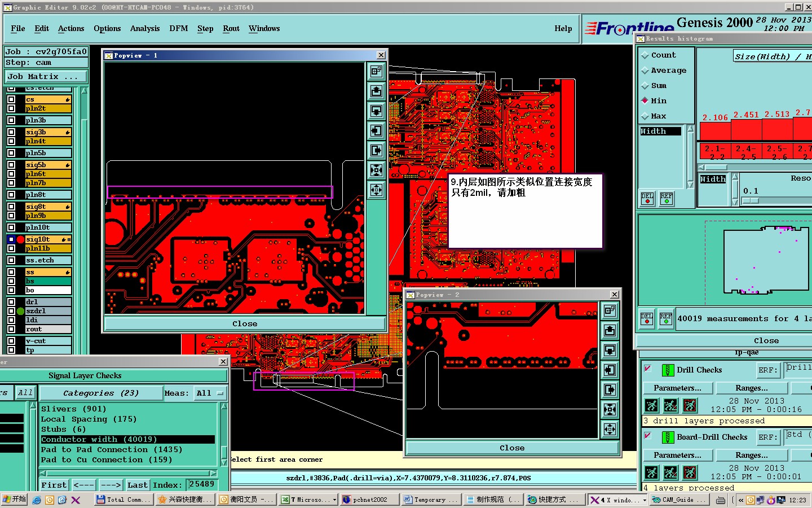Pan right in Popview 2
The width and height of the screenshot is (812, 508).
(610, 390)
